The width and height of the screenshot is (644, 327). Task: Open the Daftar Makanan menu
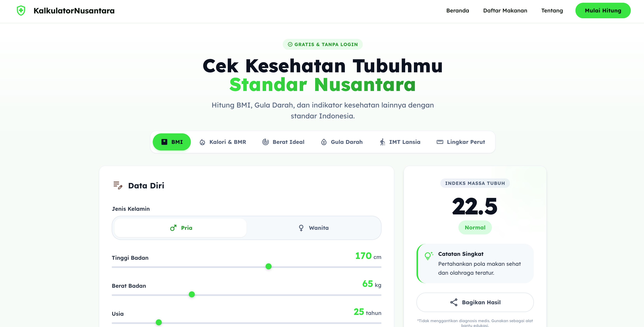click(505, 10)
